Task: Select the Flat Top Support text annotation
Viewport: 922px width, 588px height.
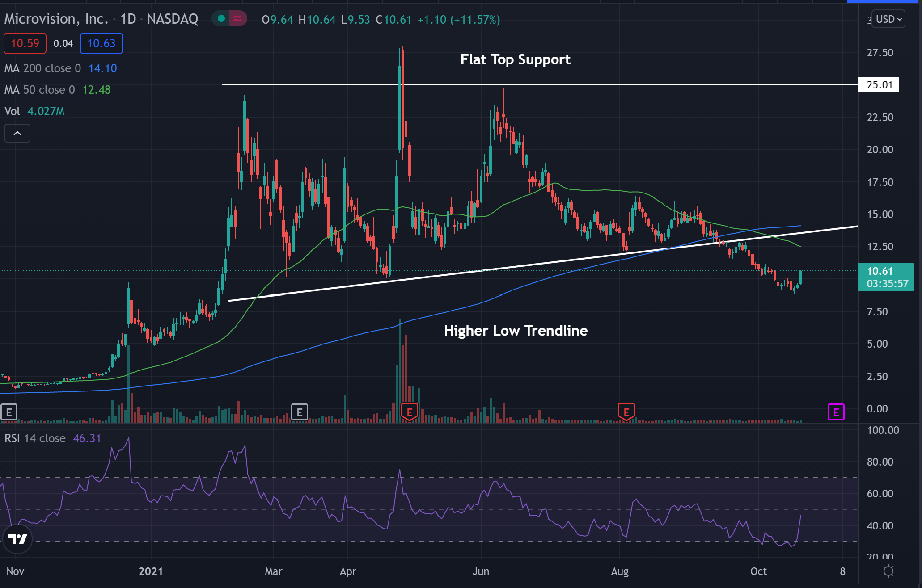Action: (x=515, y=59)
